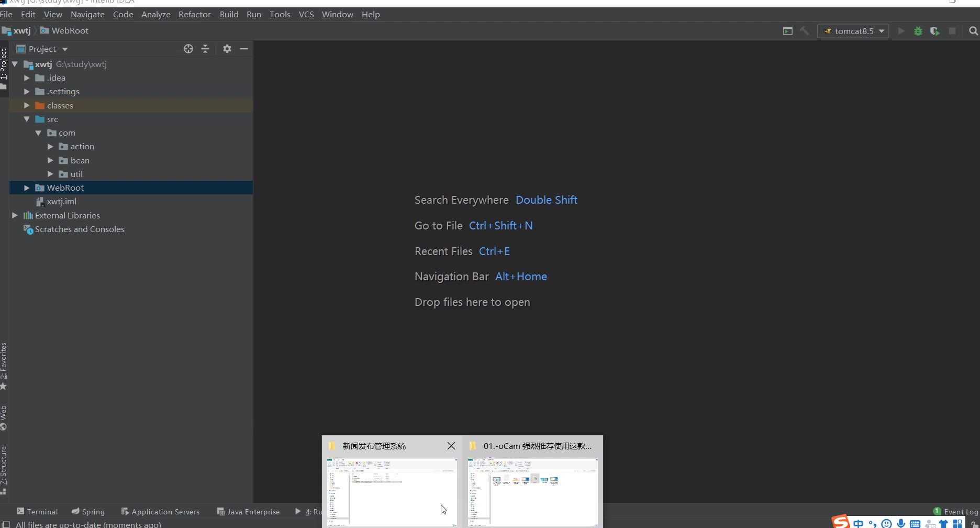Collapse the src folder in tree

tap(27, 119)
